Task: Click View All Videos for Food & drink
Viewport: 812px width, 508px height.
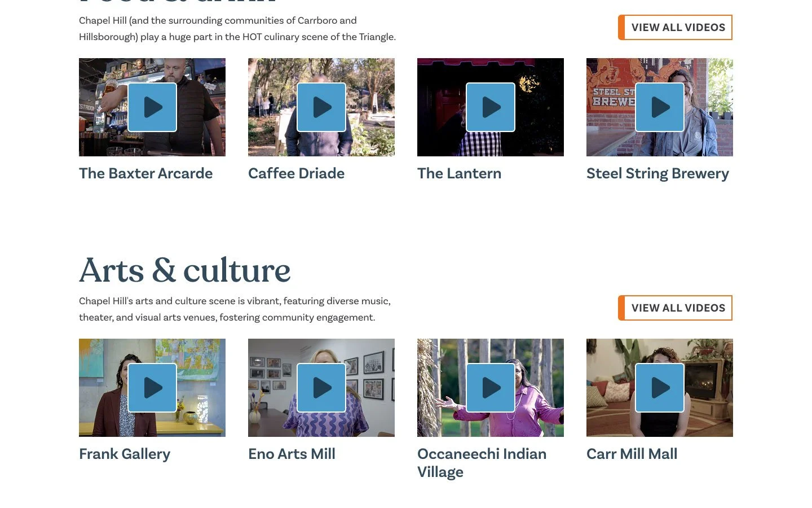Action: point(675,28)
